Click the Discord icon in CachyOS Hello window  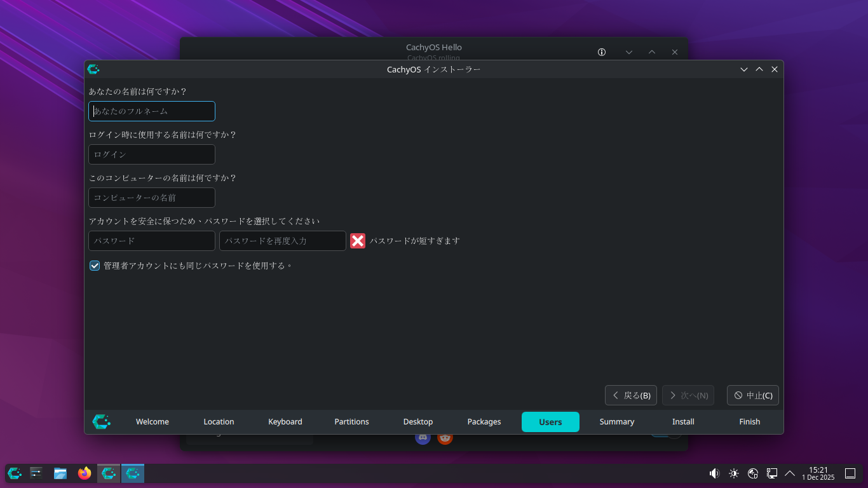(x=423, y=438)
